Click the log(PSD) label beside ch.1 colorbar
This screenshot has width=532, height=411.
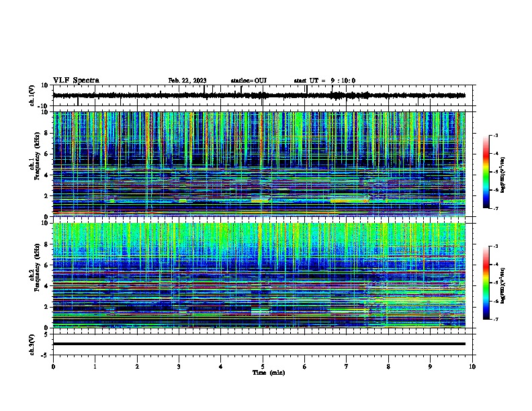coord(503,175)
